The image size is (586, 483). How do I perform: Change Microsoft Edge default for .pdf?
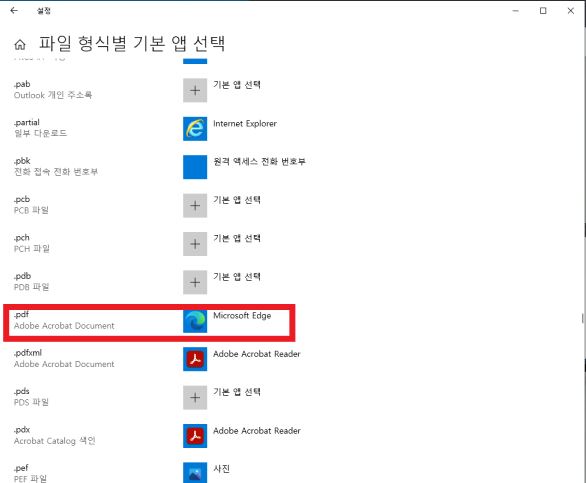pos(242,316)
